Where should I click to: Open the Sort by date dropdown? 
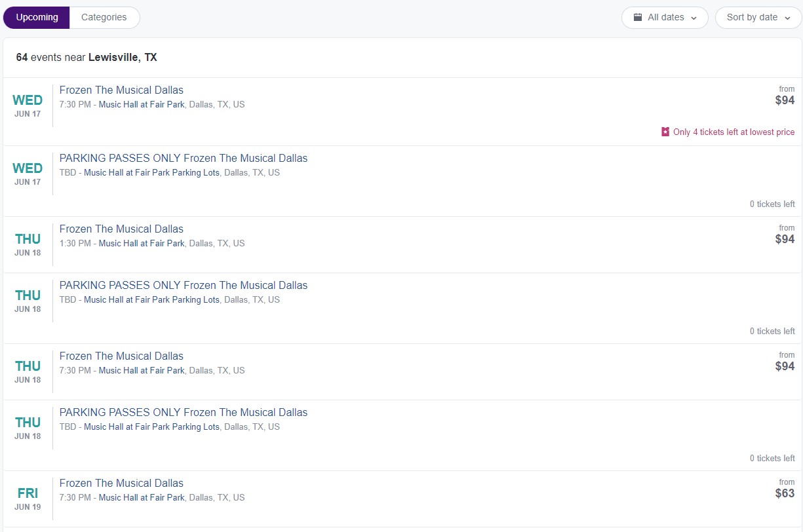click(758, 18)
